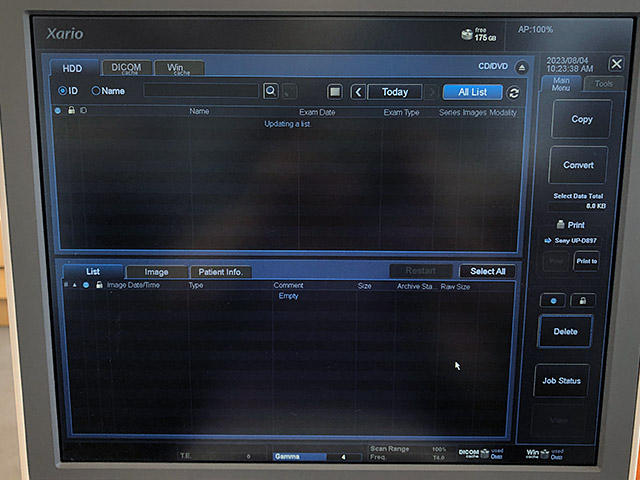Click the Print printer icon label
The height and width of the screenshot is (480, 640).
(x=570, y=225)
